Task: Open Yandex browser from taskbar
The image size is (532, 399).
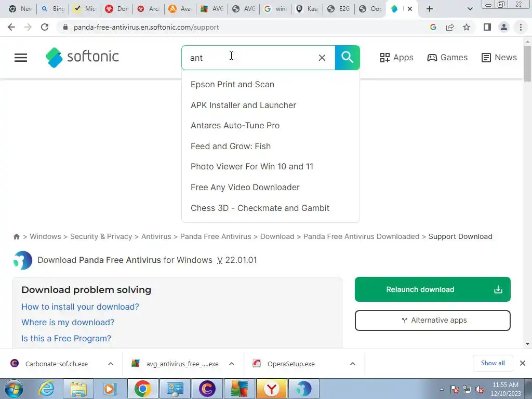Action: [271, 389]
